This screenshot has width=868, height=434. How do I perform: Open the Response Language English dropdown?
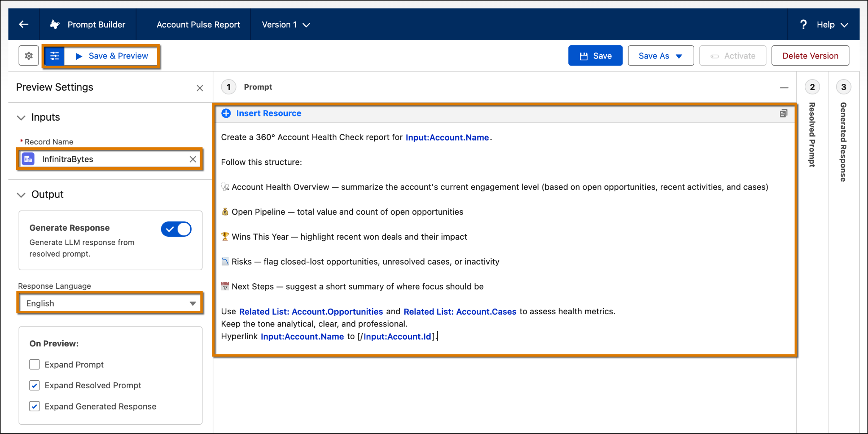pos(110,303)
